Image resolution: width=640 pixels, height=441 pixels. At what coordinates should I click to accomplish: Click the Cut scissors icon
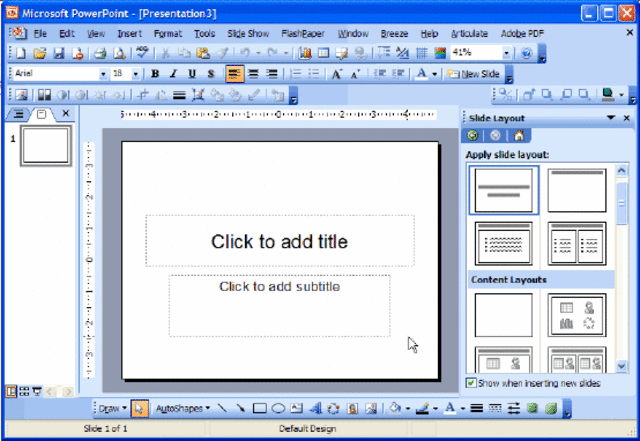point(165,53)
